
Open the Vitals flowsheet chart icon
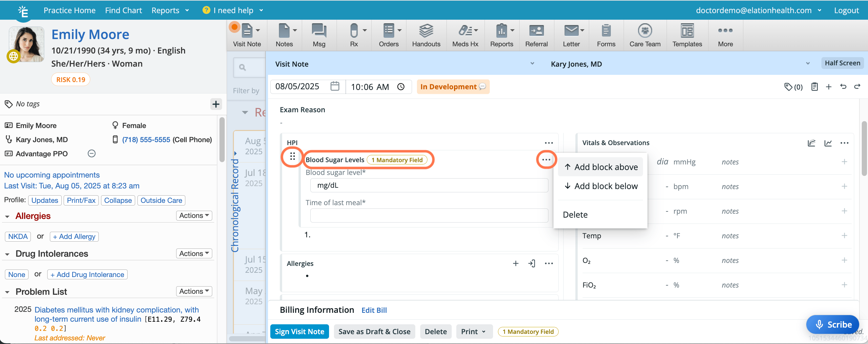811,143
